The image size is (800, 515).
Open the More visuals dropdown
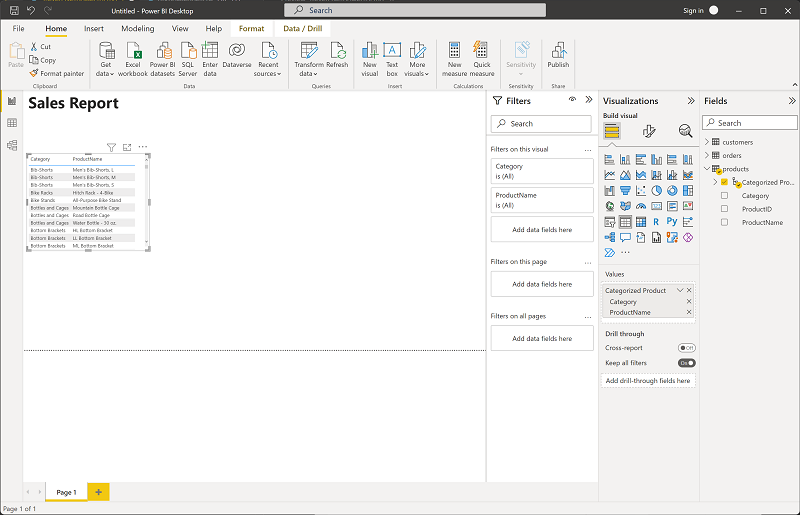click(417, 60)
